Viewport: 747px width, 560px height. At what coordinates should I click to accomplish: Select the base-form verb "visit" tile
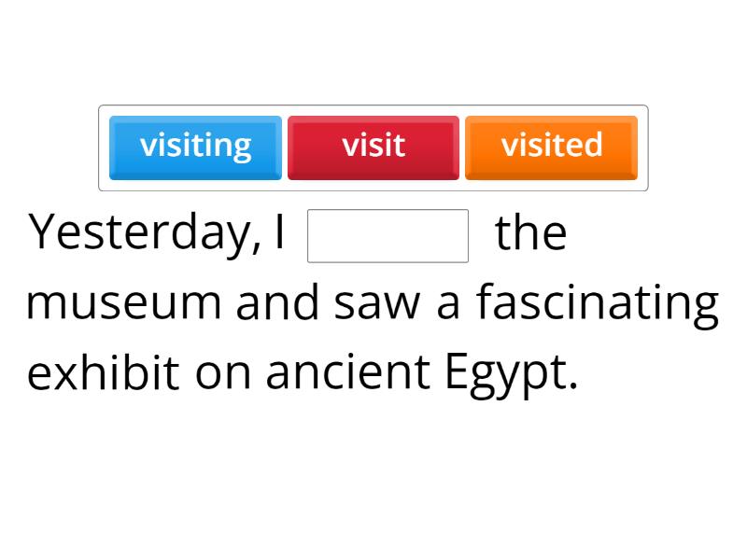373,147
